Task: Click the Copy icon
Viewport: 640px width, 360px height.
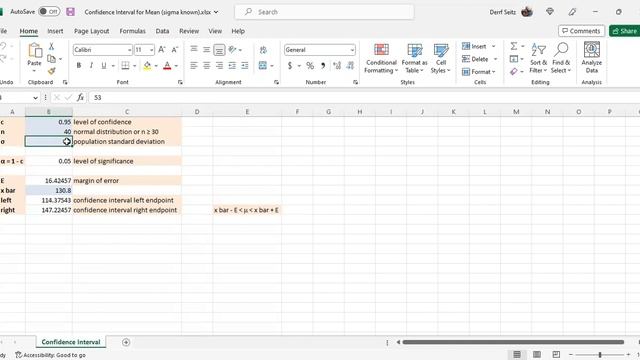Action: [51, 59]
